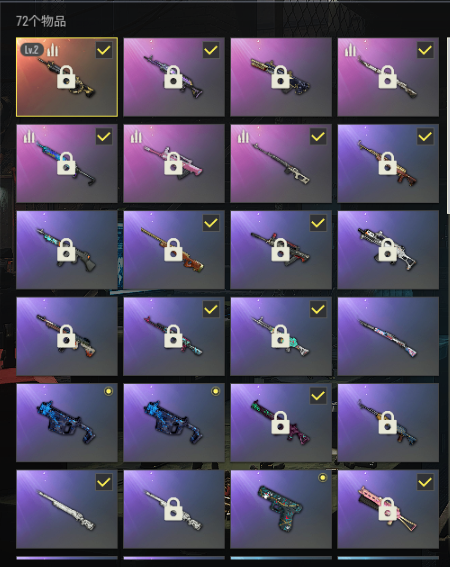Image resolution: width=450 pixels, height=567 pixels.
Task: Select the teal patterned pistol skin
Action: click(281, 509)
